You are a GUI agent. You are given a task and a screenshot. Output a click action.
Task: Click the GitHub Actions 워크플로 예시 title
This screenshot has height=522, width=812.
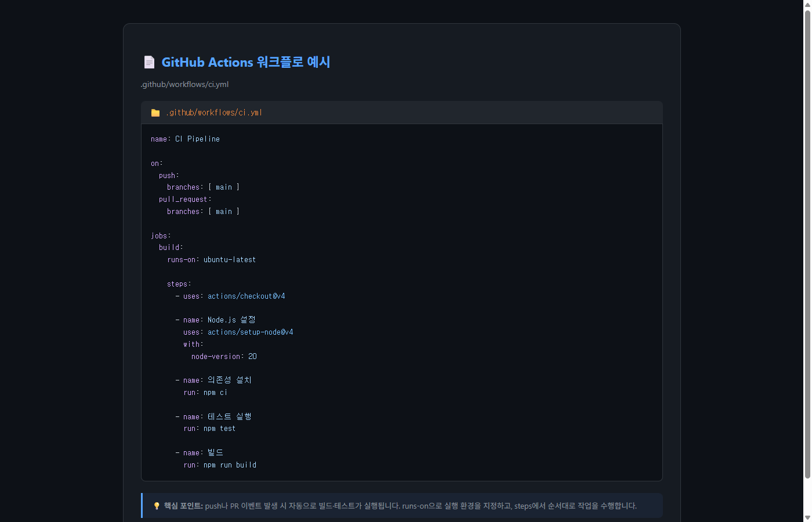(246, 62)
